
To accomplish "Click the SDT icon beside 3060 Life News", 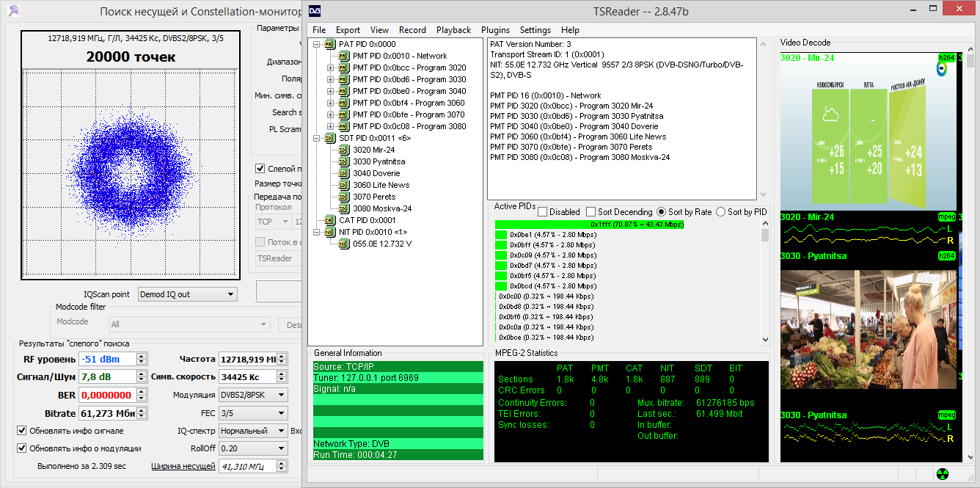I will tap(343, 185).
